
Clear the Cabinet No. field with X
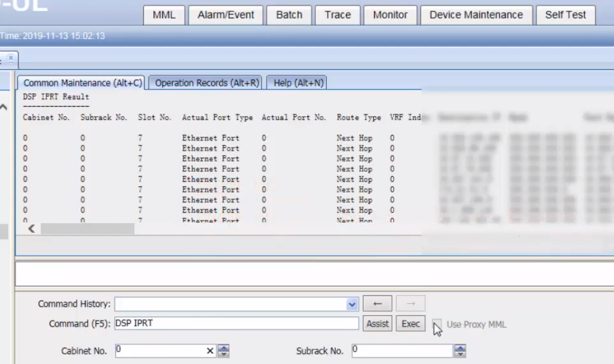point(210,351)
